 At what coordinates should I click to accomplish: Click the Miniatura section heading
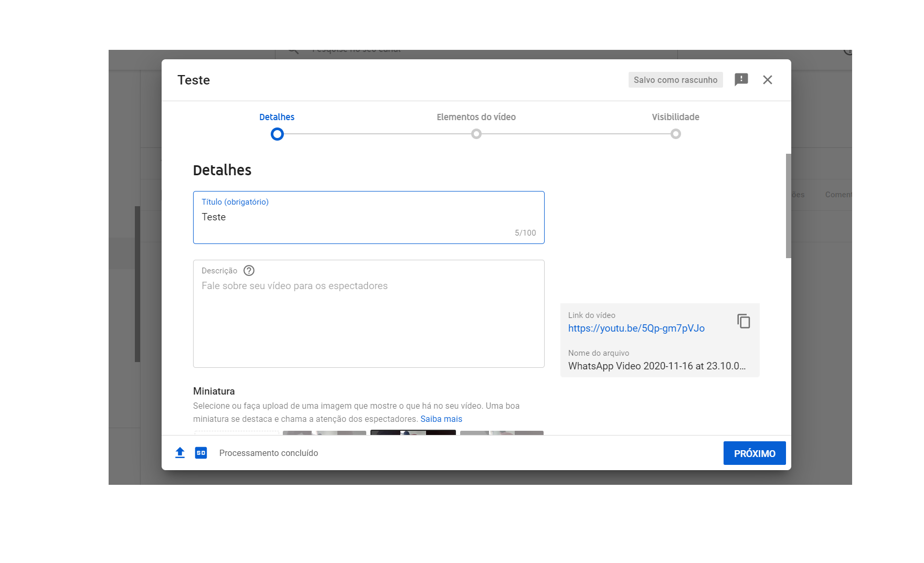[x=214, y=391]
